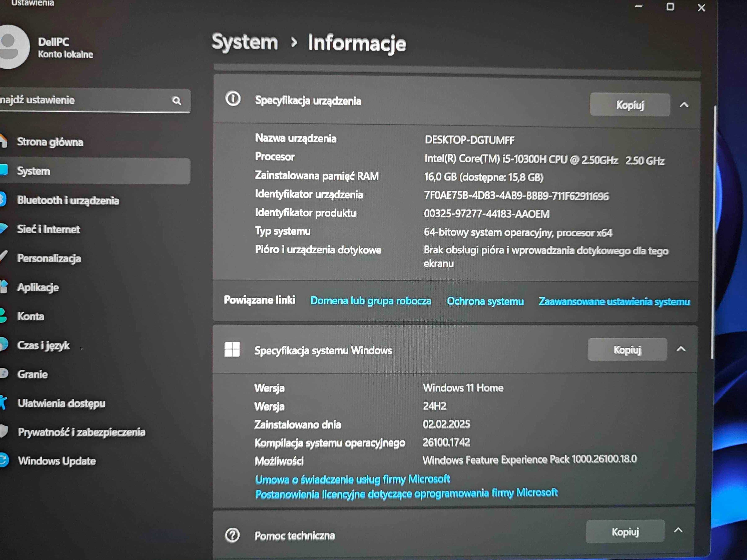Click install date 02.02.2025
Viewport: 747px width, 560px height.
coord(446,424)
